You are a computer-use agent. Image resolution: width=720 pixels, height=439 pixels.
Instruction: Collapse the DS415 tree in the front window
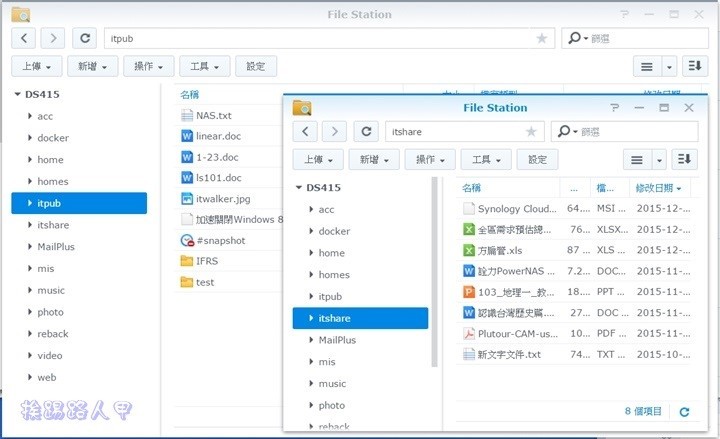pyautogui.click(x=298, y=188)
